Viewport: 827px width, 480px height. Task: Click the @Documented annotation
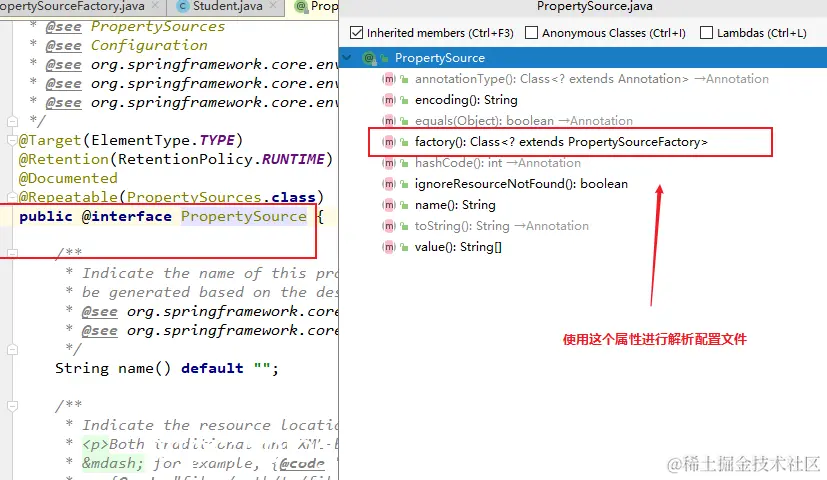point(68,178)
